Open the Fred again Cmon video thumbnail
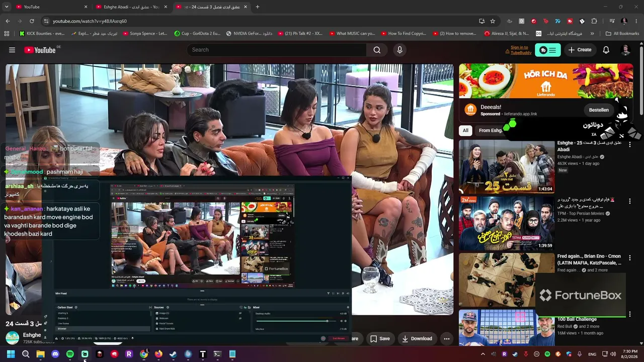 (x=507, y=280)
